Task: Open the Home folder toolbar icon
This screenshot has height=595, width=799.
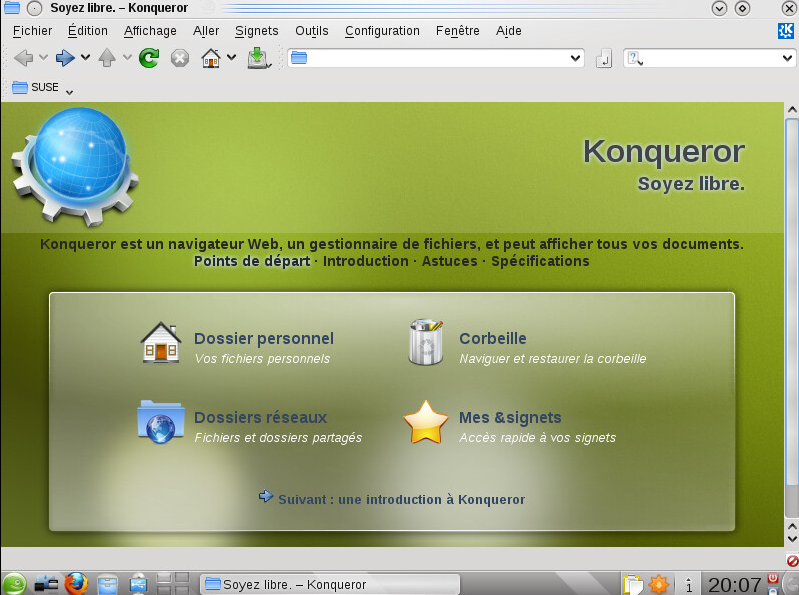Action: pos(211,58)
